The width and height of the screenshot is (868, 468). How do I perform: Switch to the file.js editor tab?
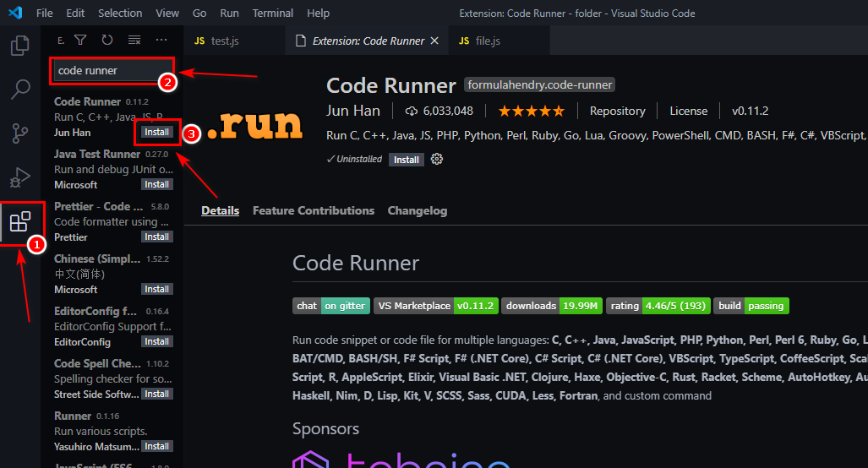[x=500, y=41]
